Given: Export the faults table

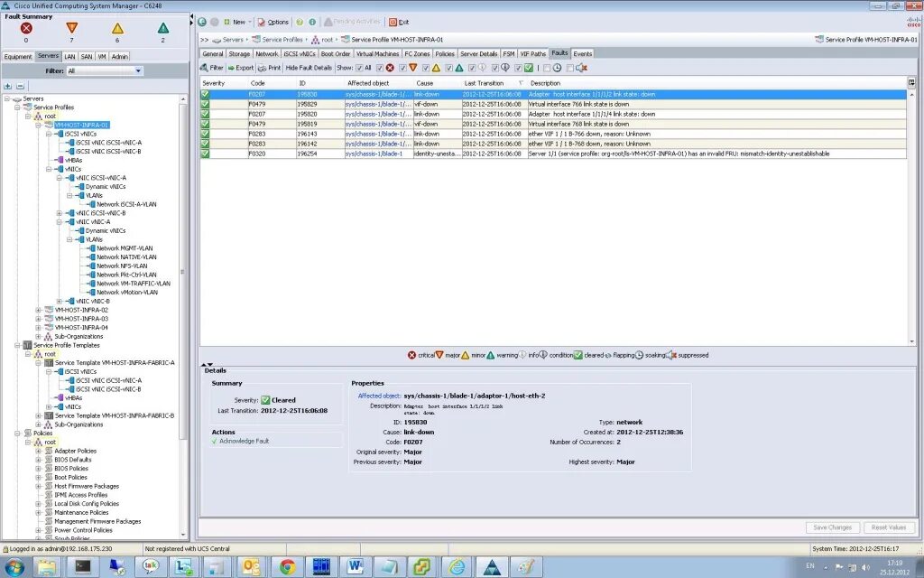Looking at the screenshot, I should coord(240,68).
